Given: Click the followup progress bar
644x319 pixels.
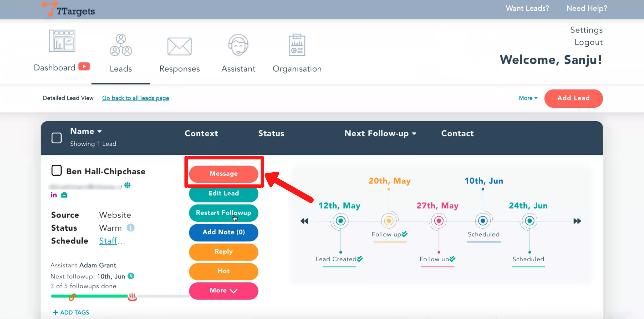Looking at the screenshot, I should [x=101, y=296].
